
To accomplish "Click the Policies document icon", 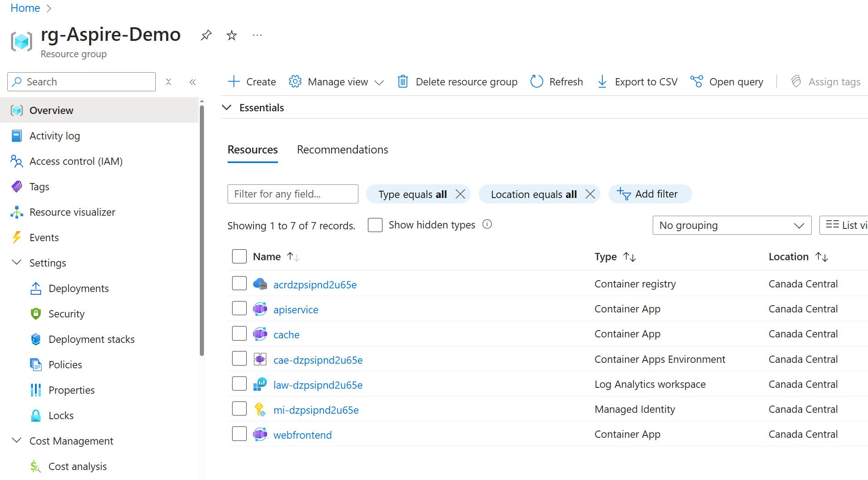I will pos(36,365).
